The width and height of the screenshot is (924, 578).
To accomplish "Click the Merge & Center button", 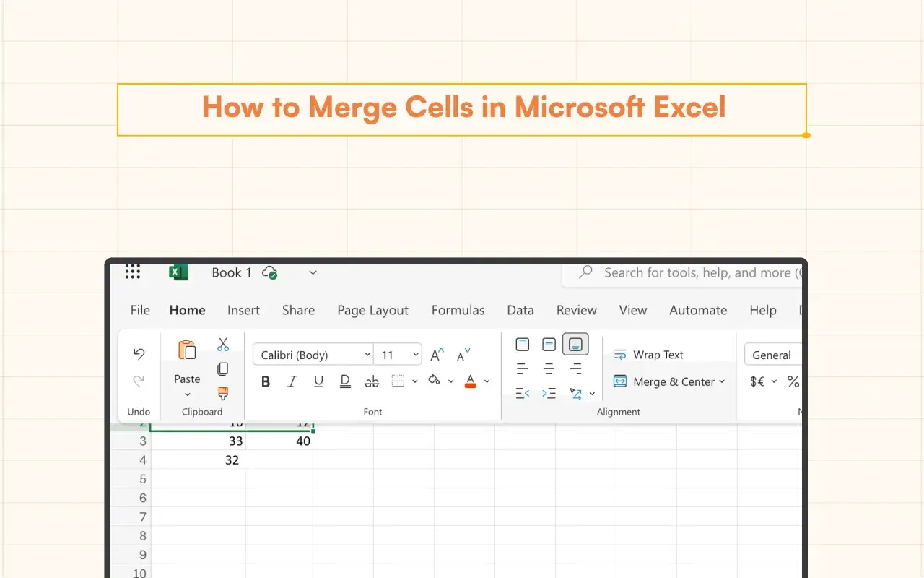I will click(x=664, y=381).
